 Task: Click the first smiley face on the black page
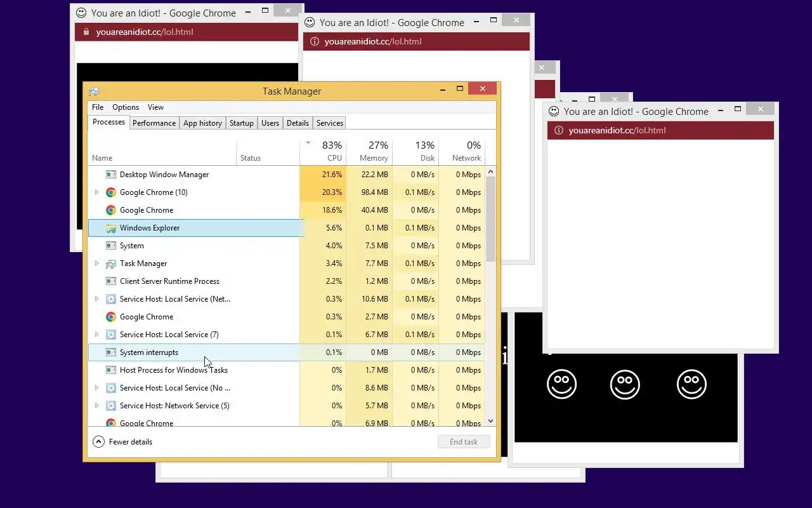click(x=561, y=385)
